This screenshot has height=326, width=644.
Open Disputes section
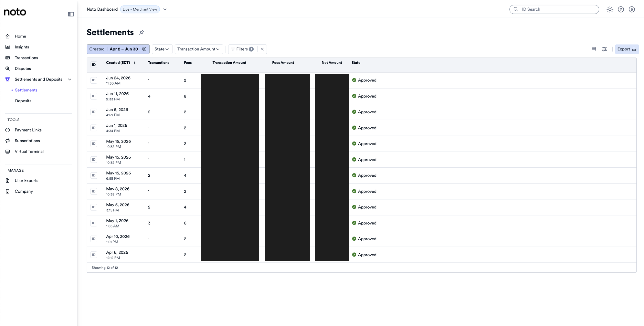23,68
